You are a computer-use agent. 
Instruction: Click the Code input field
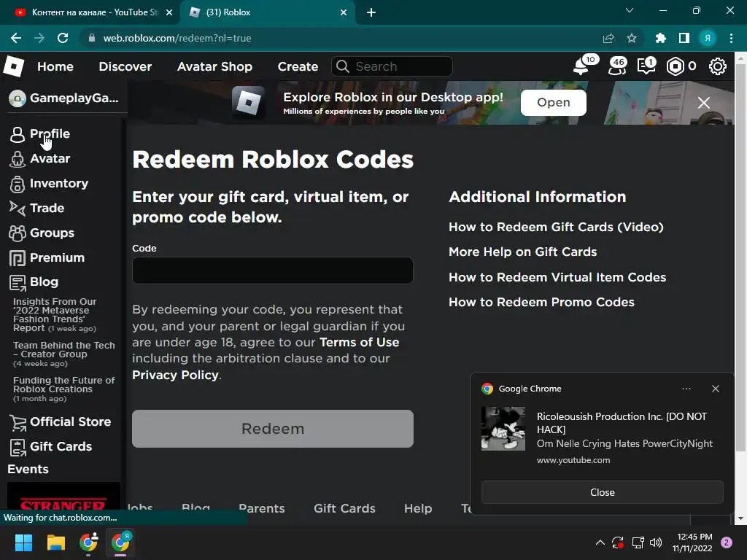tap(273, 271)
